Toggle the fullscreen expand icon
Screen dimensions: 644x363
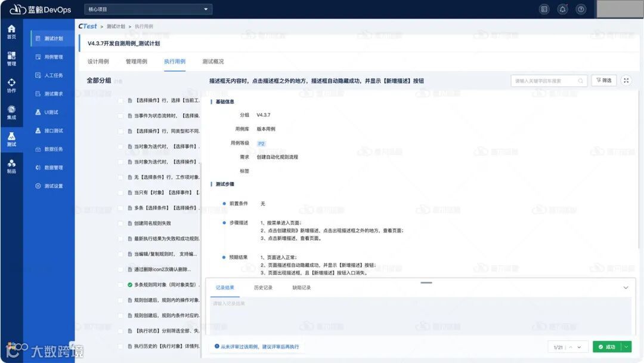point(626,81)
